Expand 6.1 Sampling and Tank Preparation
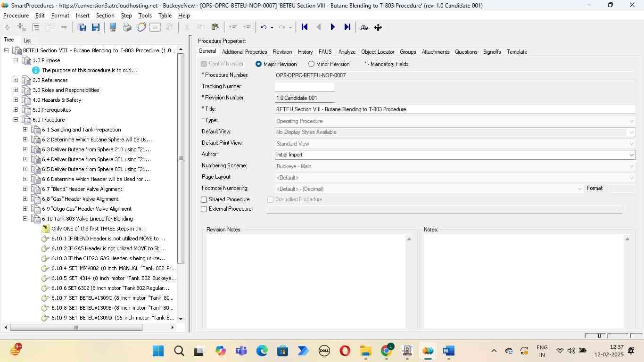644x362 pixels. 25,130
